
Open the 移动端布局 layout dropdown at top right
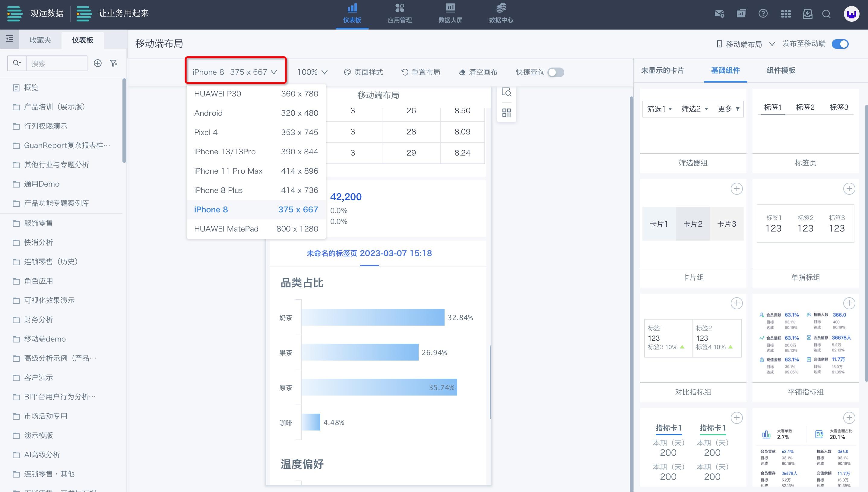[x=745, y=44]
